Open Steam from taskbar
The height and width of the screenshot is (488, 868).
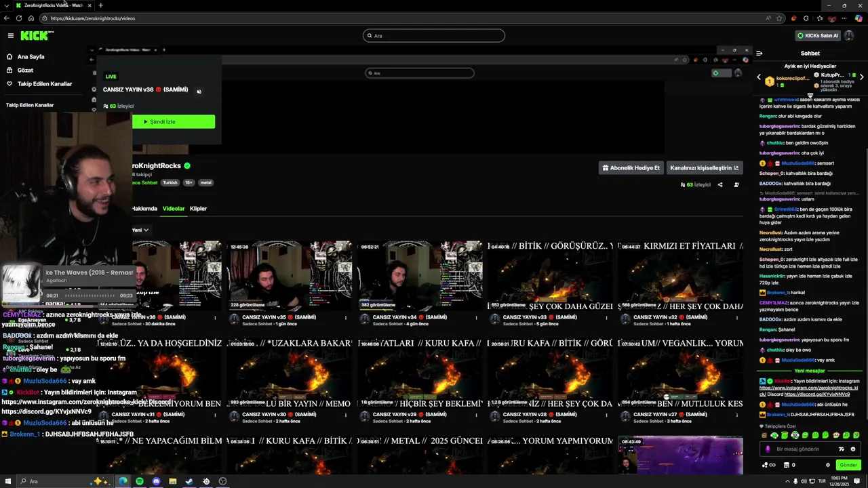point(189,481)
